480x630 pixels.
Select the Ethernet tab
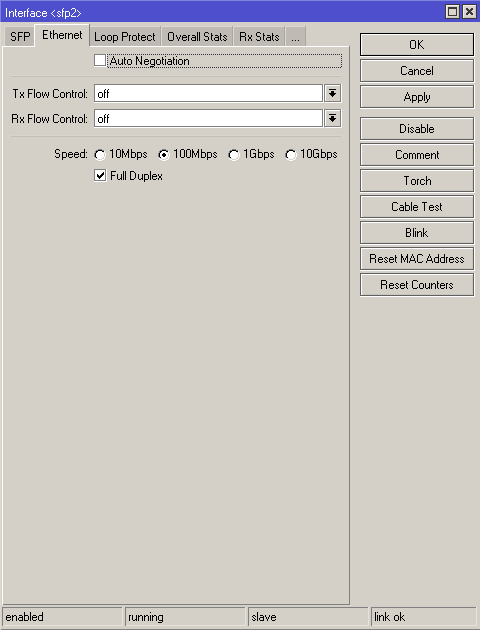tap(62, 35)
